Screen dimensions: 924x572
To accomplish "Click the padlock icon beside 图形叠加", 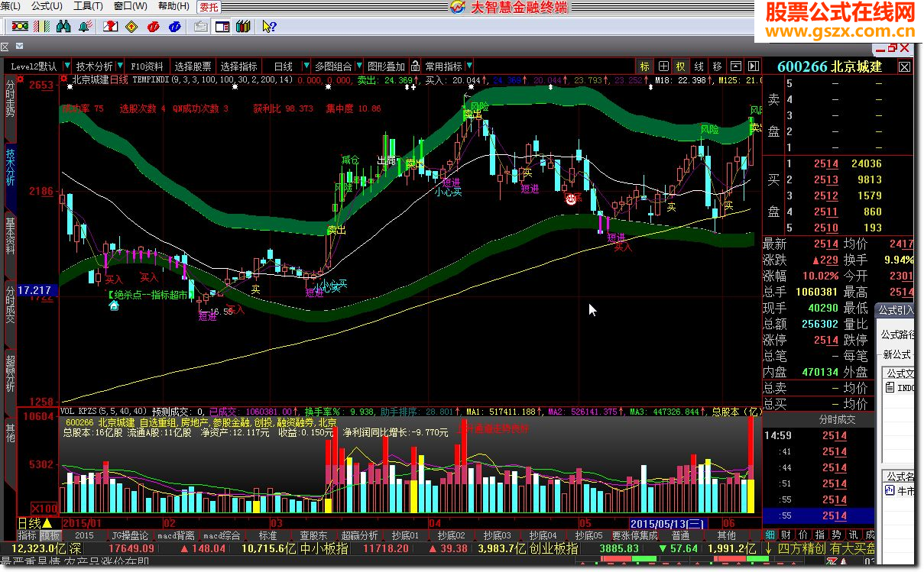I will [x=413, y=66].
